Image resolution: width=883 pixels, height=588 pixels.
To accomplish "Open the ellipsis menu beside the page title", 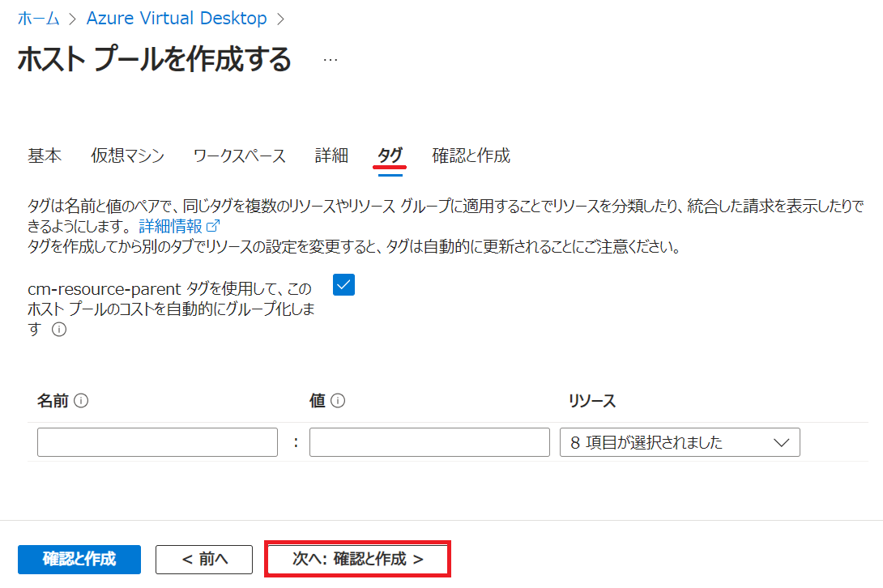I will [x=331, y=60].
